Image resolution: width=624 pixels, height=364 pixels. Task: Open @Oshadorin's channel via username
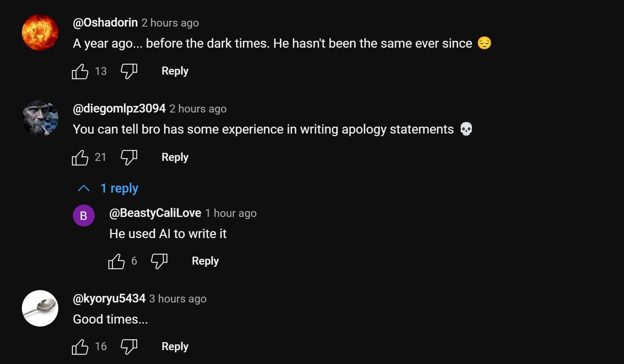[x=105, y=23]
